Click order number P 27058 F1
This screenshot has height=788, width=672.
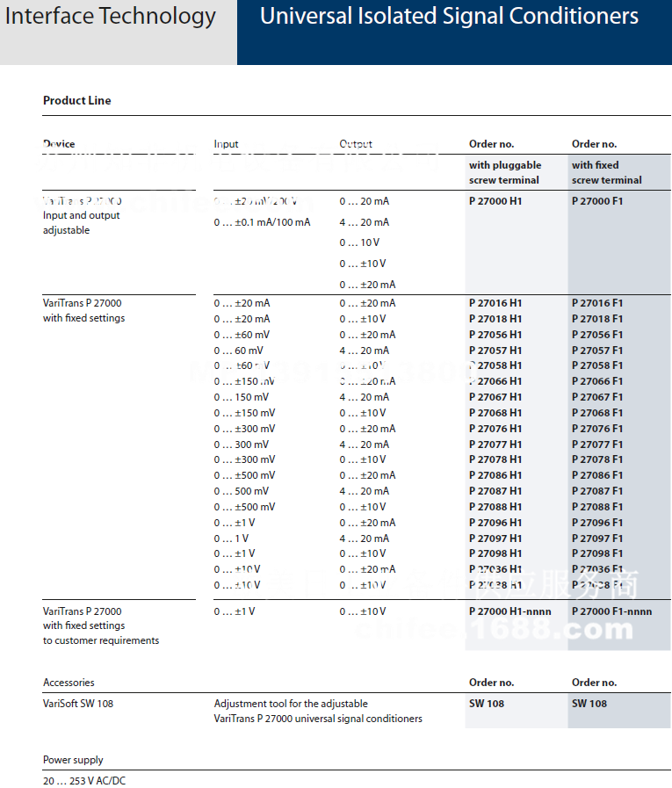pyautogui.click(x=597, y=365)
